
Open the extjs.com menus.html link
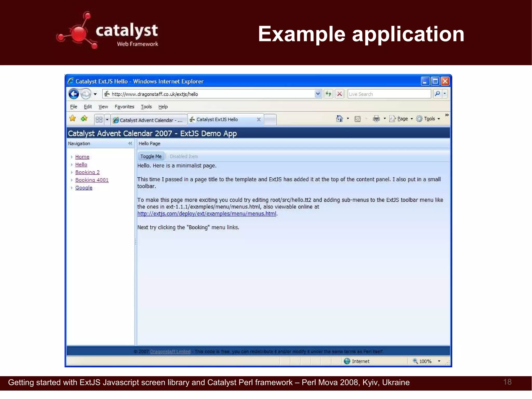[x=207, y=214]
